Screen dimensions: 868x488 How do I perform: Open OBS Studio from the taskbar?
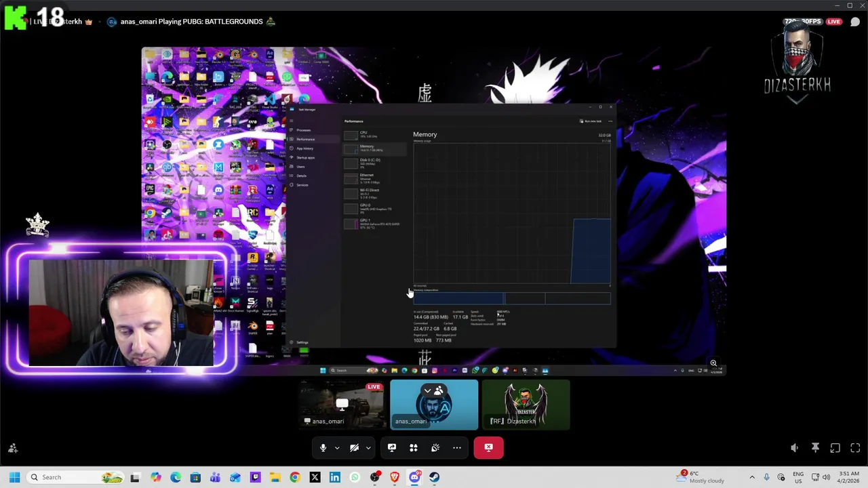(x=375, y=477)
